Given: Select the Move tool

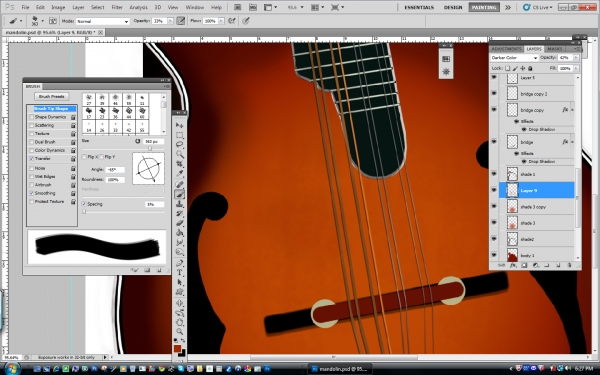Looking at the screenshot, I should click(x=179, y=125).
